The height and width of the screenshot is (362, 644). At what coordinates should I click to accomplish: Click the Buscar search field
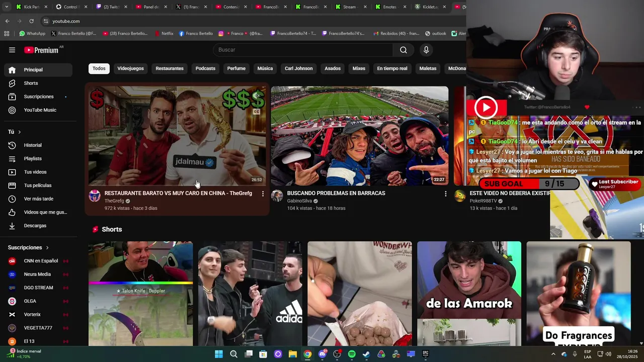(303, 50)
